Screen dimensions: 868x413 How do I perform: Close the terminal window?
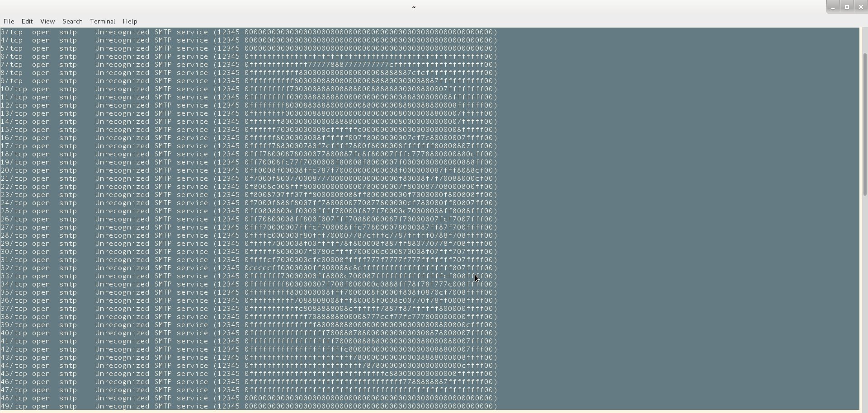(x=861, y=7)
